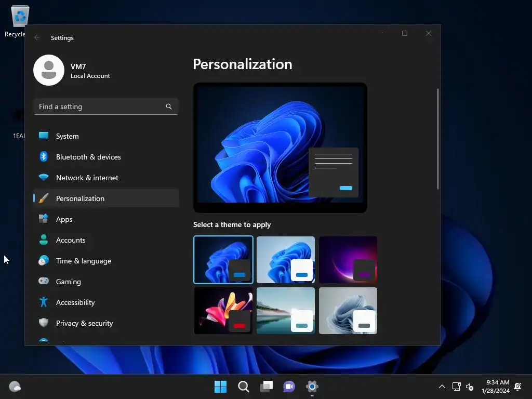Click the Settings window vertical scrollbar
This screenshot has height=399, width=532.
(437, 139)
